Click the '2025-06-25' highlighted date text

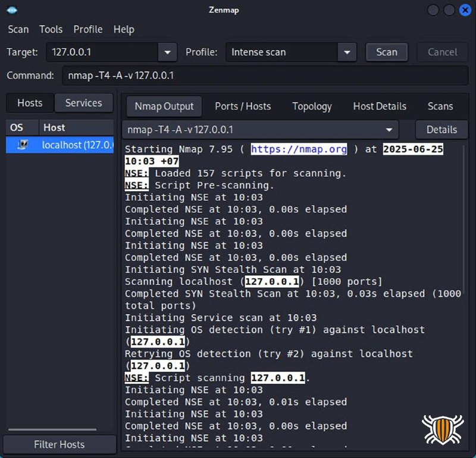tap(413, 149)
